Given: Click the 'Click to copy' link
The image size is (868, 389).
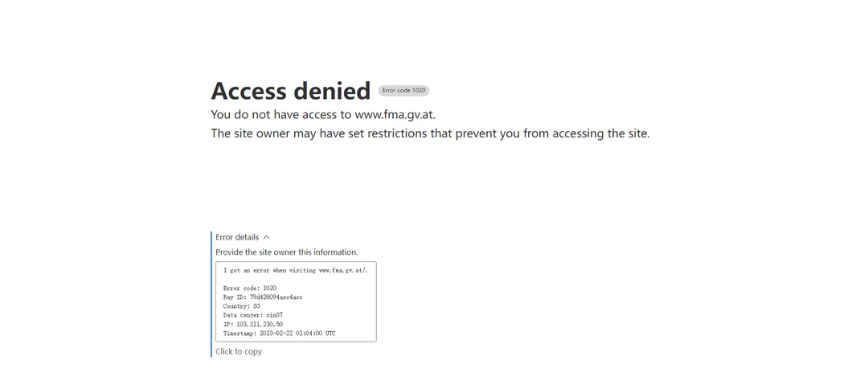Looking at the screenshot, I should coord(239,351).
